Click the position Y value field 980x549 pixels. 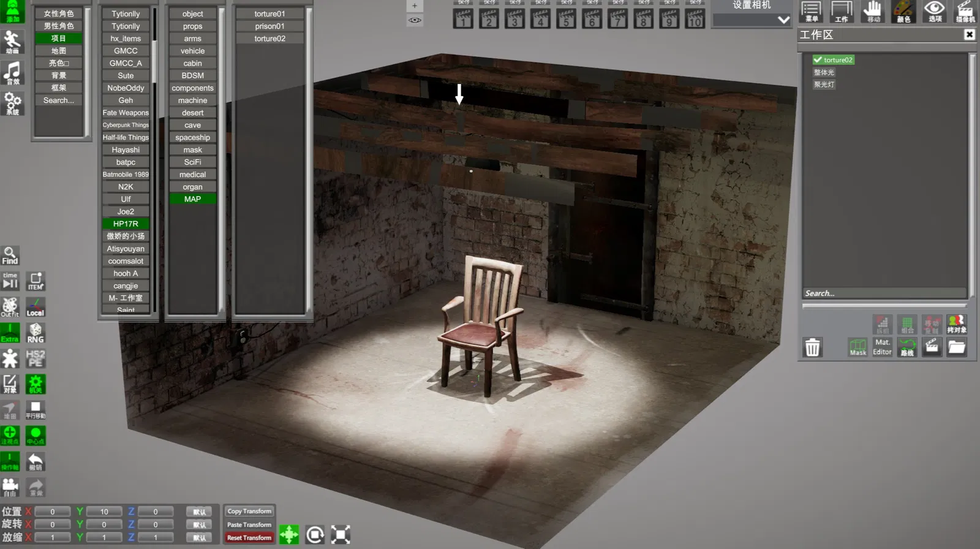pos(104,512)
